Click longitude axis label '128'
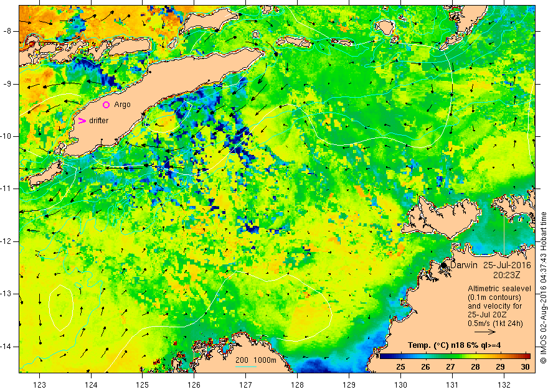 [298, 385]
